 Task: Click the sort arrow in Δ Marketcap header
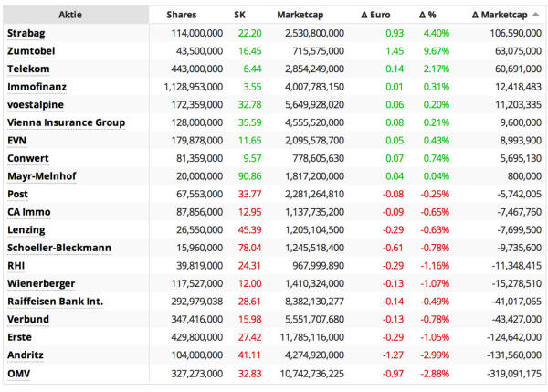pyautogui.click(x=533, y=16)
